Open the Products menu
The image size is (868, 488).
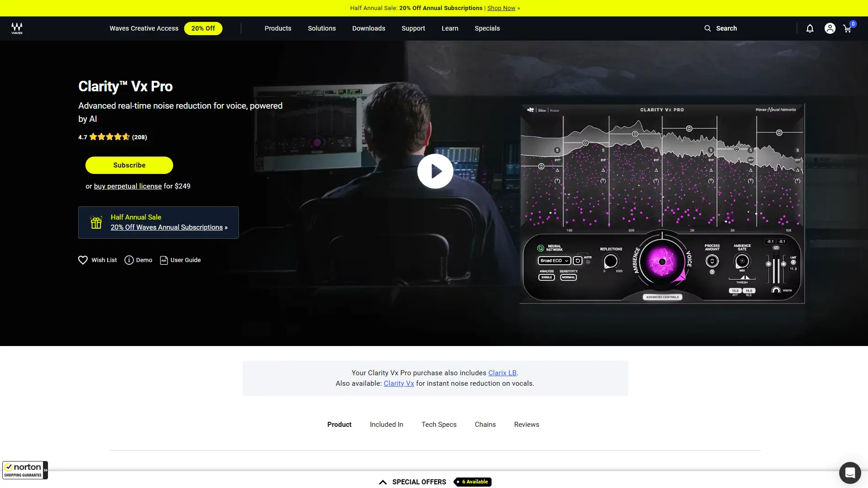pos(278,28)
